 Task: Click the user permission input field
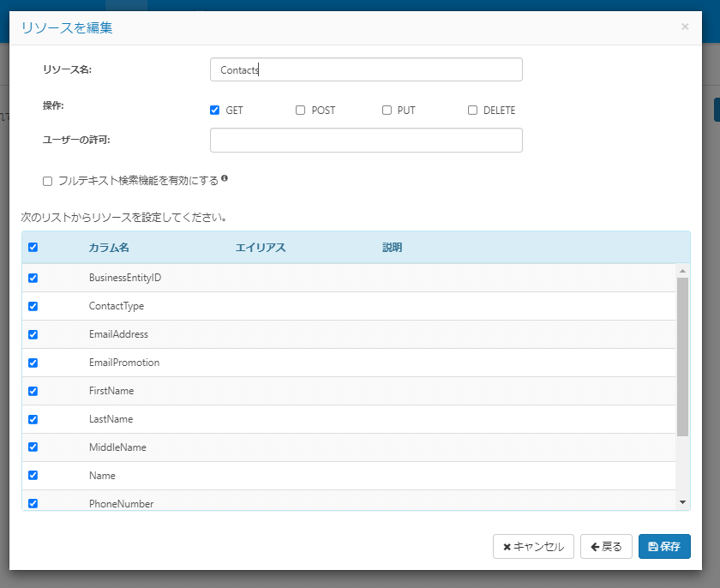pyautogui.click(x=366, y=141)
